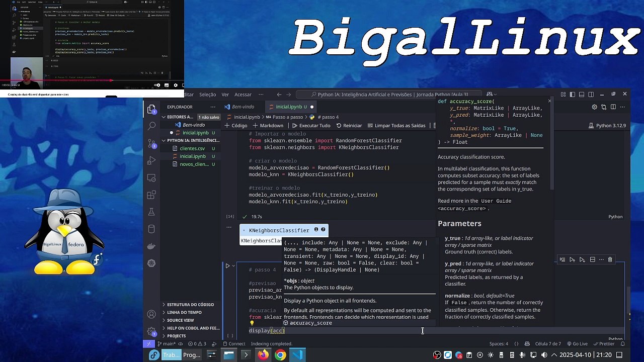Screen dimensions: 644x362
Task: Open volume control in system tray
Action: pyautogui.click(x=544, y=355)
